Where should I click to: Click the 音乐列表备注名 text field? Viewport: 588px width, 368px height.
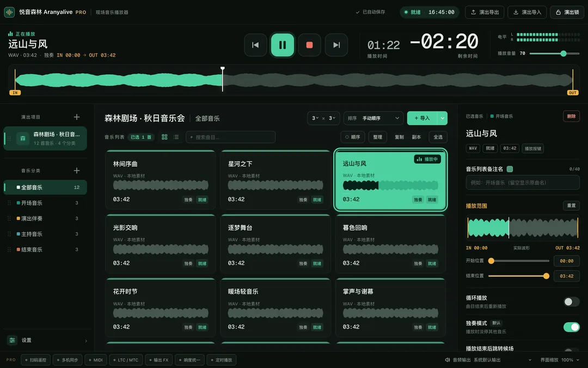click(x=523, y=183)
